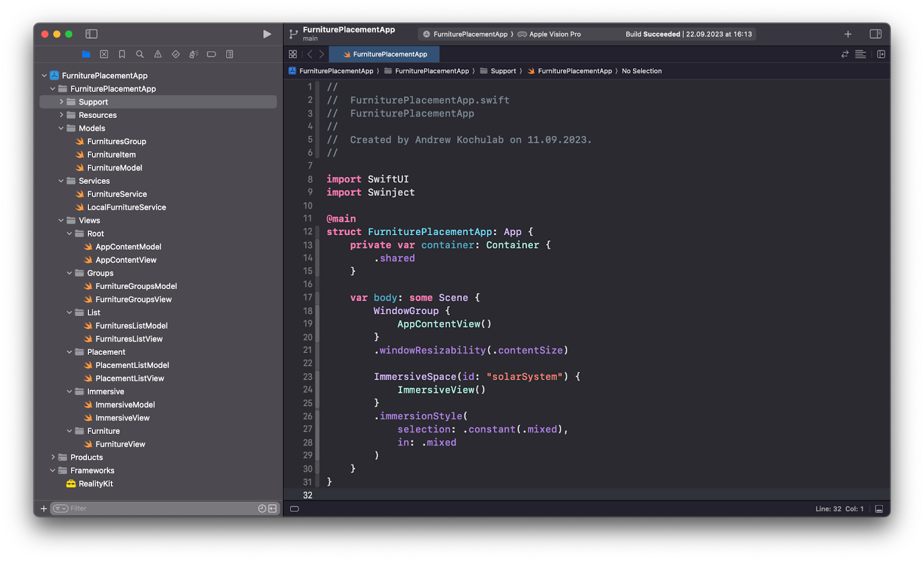Open the Bookmark navigator
This screenshot has height=561, width=924.
click(x=122, y=54)
